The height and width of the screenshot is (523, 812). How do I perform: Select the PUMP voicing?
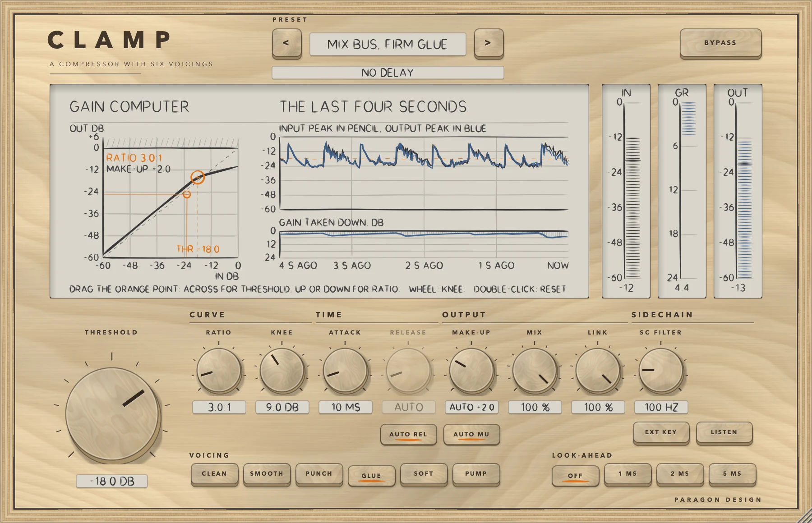(476, 474)
